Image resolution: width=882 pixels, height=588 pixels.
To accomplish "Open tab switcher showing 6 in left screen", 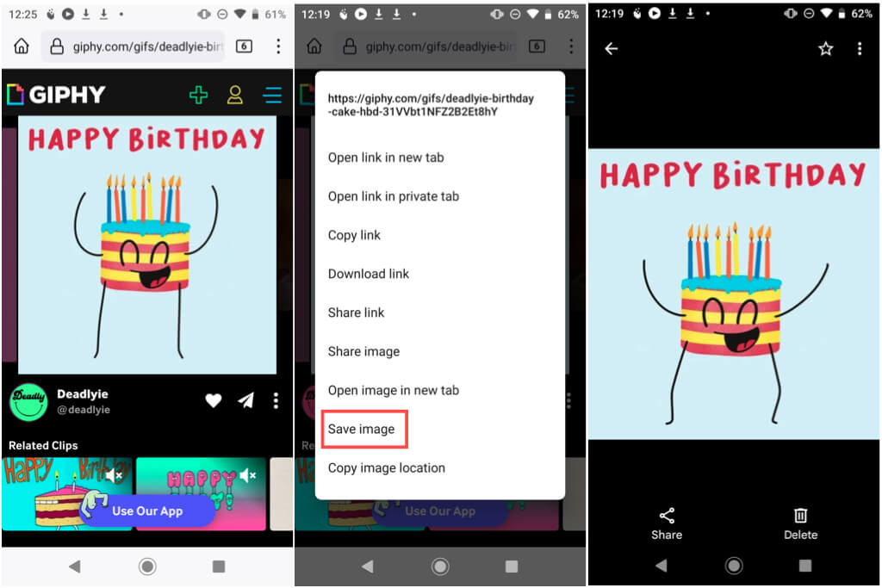I will coord(244,46).
